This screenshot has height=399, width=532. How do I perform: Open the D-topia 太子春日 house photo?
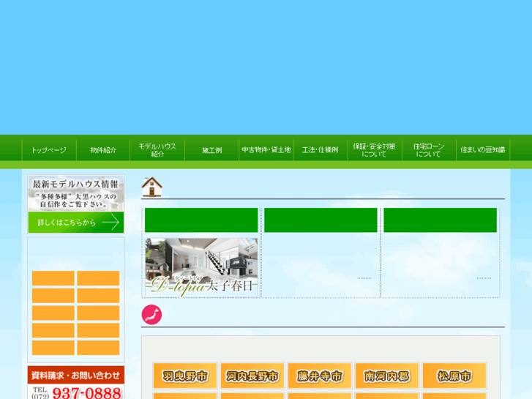201,267
